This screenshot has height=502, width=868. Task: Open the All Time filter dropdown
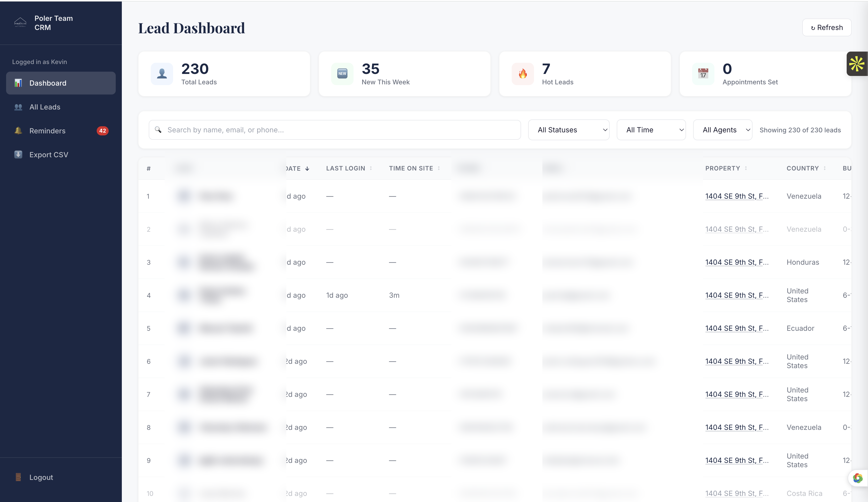(651, 130)
